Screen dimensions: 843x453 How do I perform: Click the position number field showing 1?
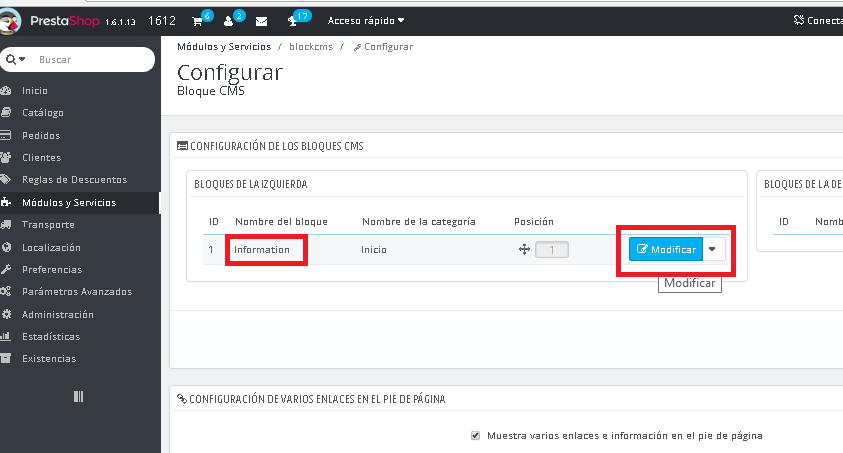pos(552,249)
